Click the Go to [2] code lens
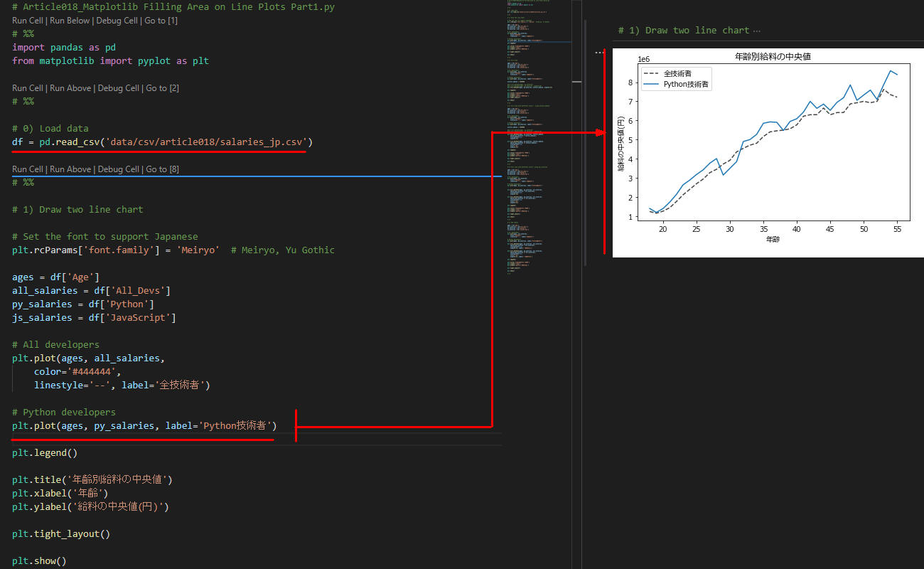 click(162, 88)
